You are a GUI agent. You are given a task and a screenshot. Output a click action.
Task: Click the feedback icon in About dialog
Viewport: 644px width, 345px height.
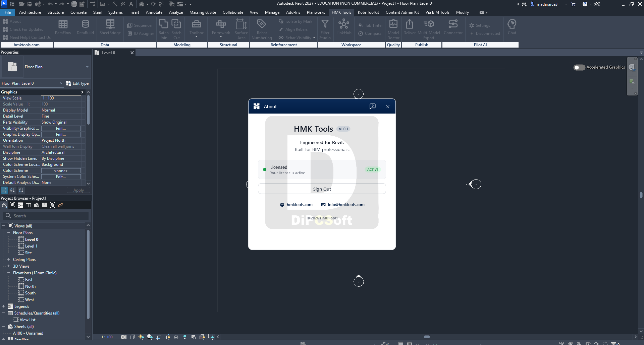372,107
